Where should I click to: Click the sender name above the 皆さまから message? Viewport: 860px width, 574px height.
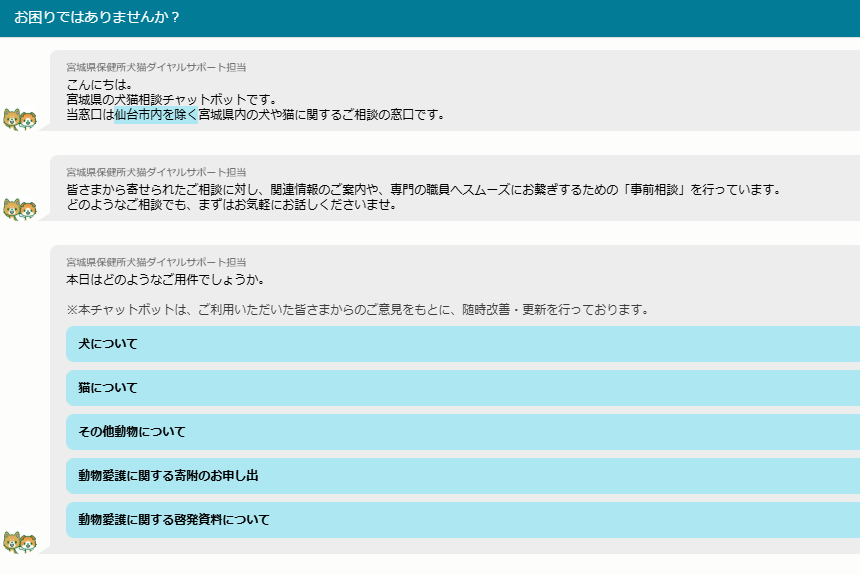(156, 172)
